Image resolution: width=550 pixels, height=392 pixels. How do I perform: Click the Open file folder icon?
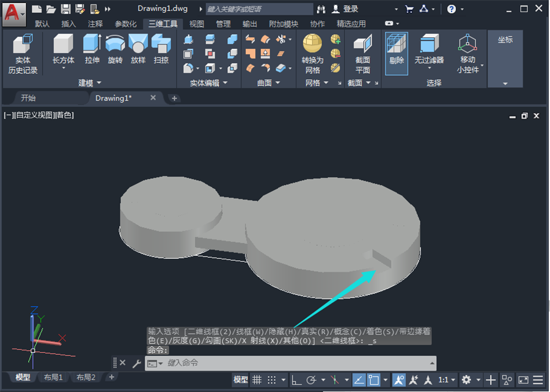[x=51, y=9]
